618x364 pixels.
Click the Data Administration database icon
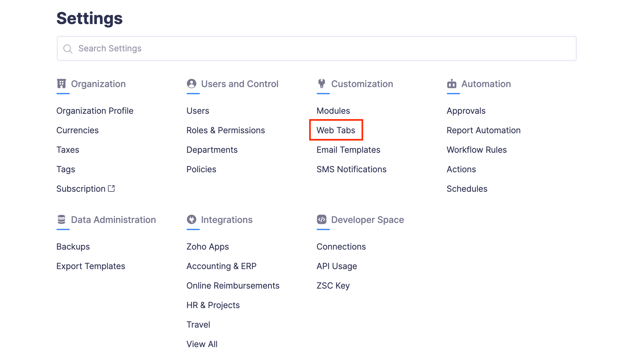(x=61, y=220)
